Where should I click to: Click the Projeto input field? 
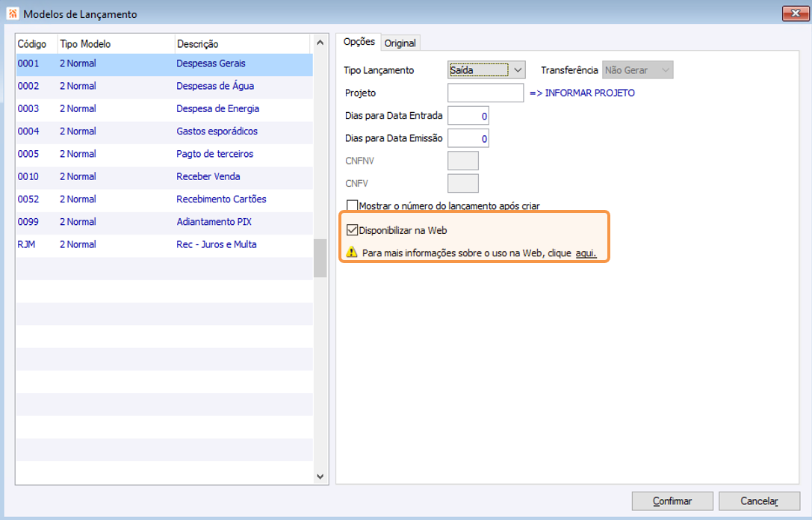click(x=486, y=93)
